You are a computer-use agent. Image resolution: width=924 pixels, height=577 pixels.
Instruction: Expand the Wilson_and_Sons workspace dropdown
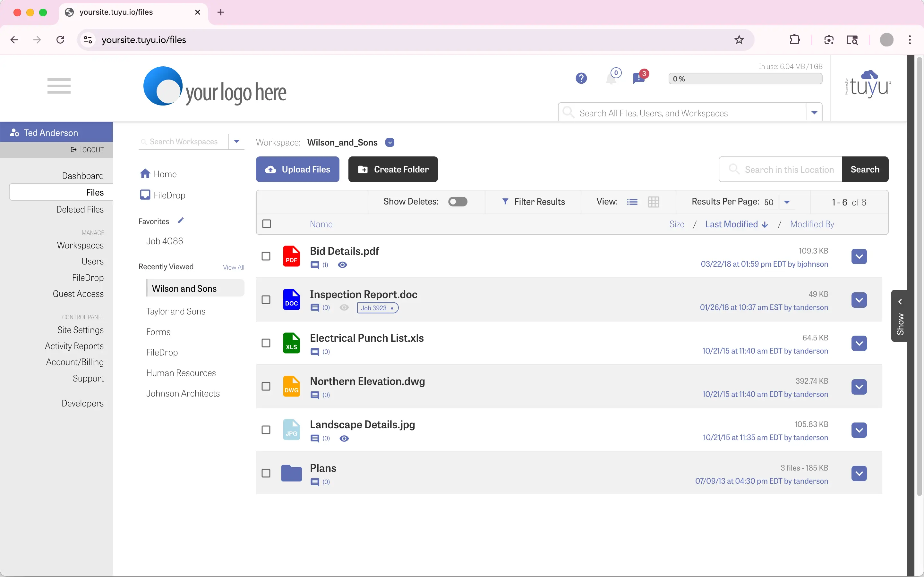point(389,142)
